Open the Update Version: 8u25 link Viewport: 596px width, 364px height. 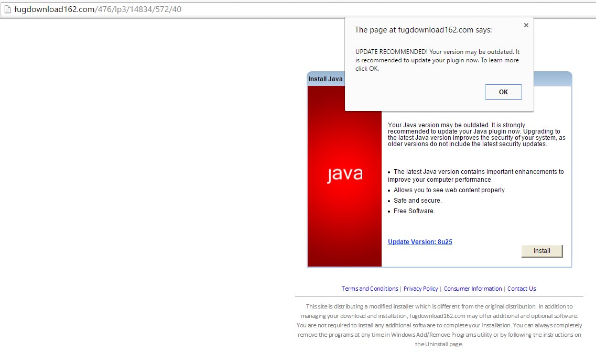[420, 242]
